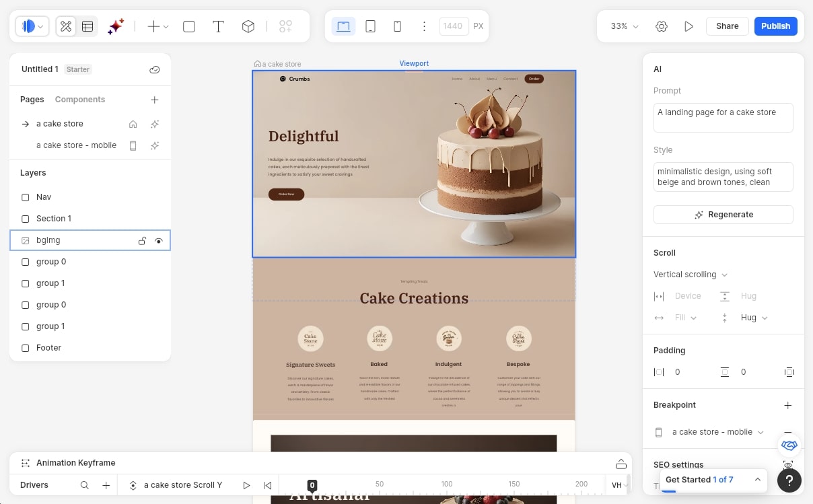Check the Footer layer checkbox
Viewport: 813px width, 504px height.
25,347
